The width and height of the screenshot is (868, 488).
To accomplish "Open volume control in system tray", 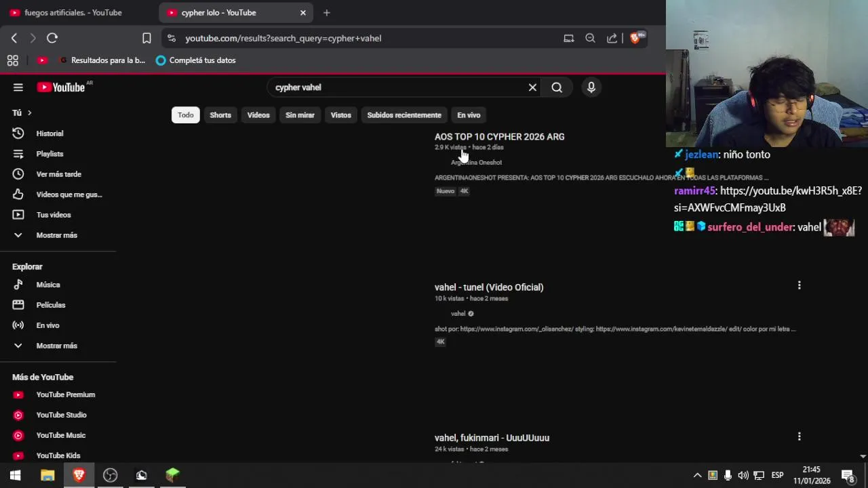I will [743, 475].
